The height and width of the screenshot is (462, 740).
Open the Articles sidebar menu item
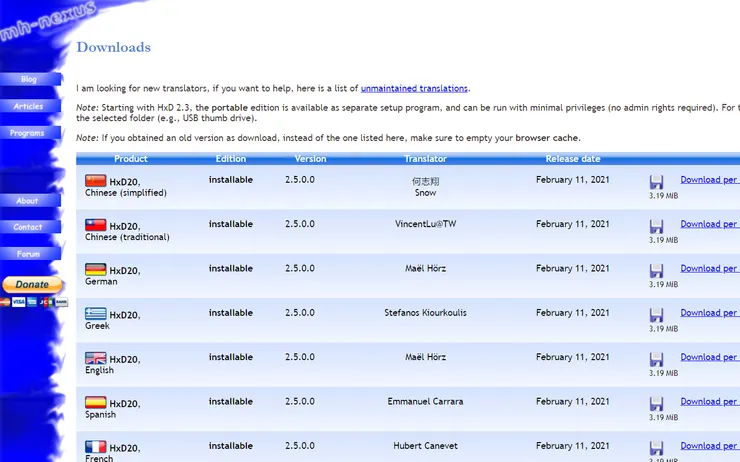30,106
